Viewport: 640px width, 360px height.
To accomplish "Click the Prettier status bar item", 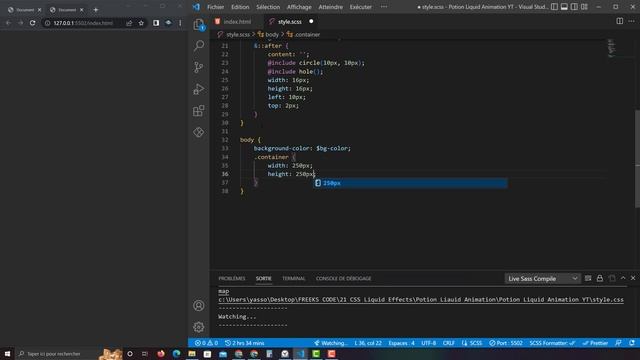I will point(596,343).
